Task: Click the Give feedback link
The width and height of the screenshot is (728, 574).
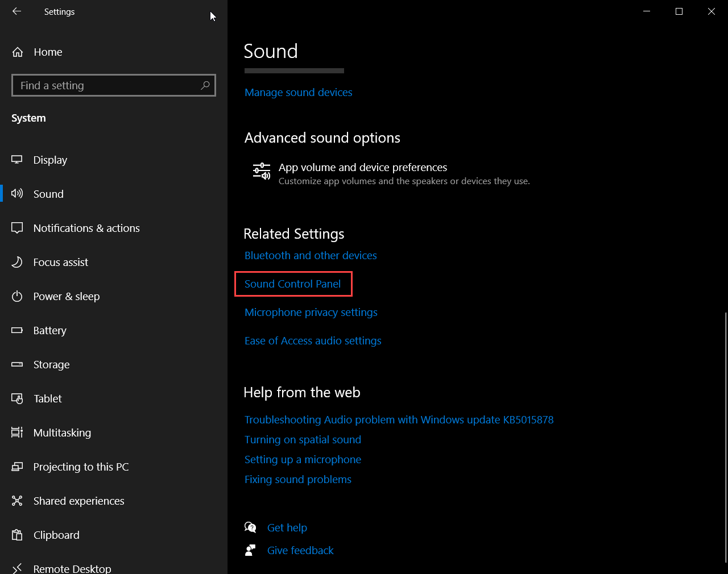Action: click(300, 550)
